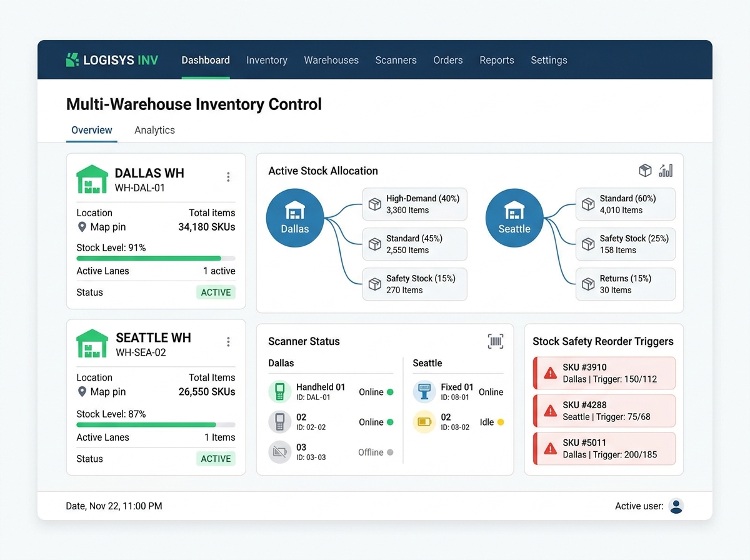
Task: Click the 'WH-DAL-01' warehouse code
Action: pos(140,187)
